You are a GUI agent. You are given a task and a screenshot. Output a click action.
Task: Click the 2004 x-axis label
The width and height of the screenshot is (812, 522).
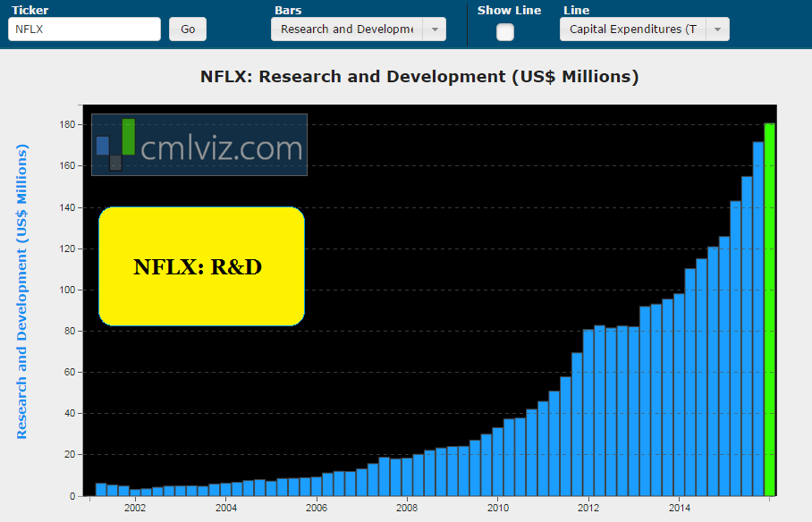click(x=225, y=508)
